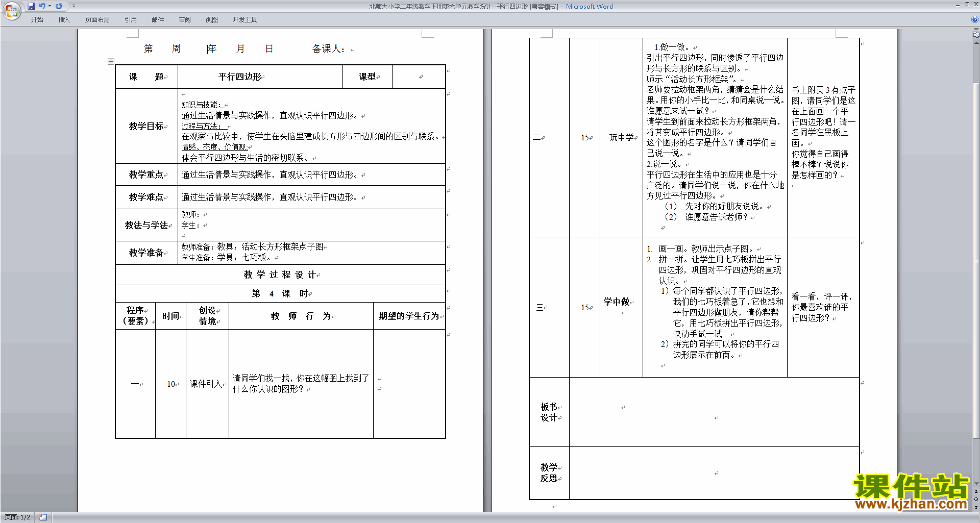Click the 2.说一说 line on page two
This screenshot has height=523, width=980.
pos(665,164)
